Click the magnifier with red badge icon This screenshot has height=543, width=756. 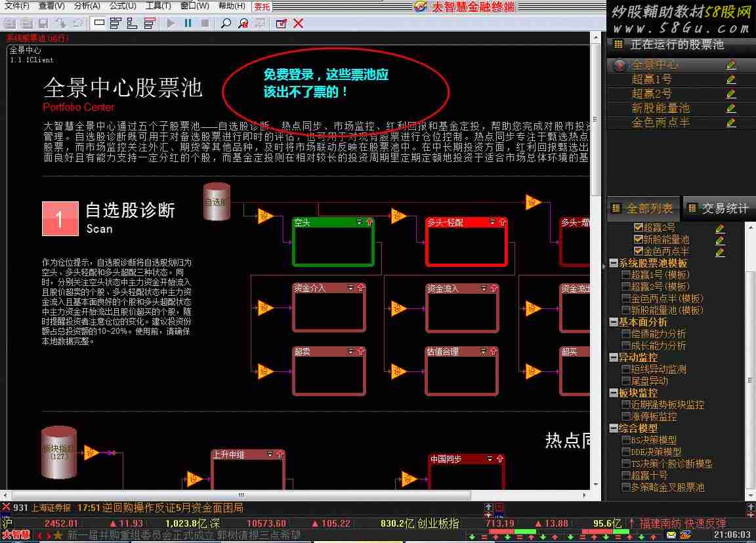point(243,23)
